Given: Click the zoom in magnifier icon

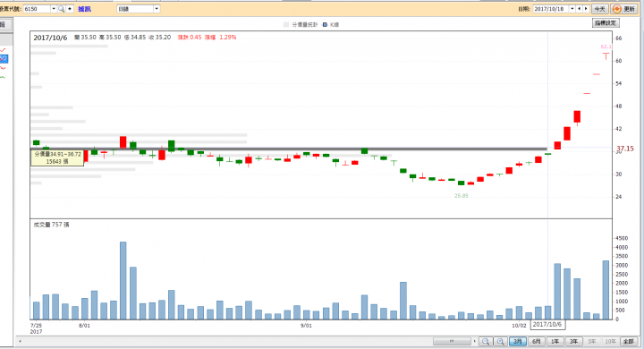Looking at the screenshot, I should (500, 341).
